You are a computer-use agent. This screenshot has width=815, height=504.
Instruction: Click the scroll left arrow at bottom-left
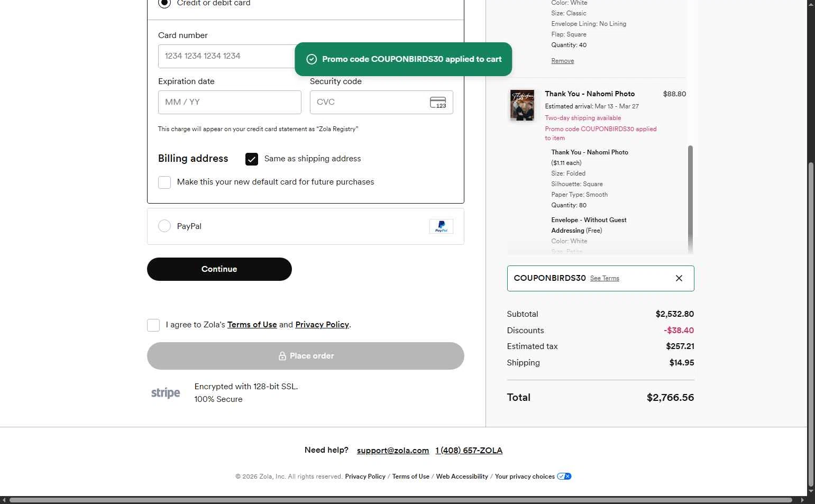coord(4,500)
